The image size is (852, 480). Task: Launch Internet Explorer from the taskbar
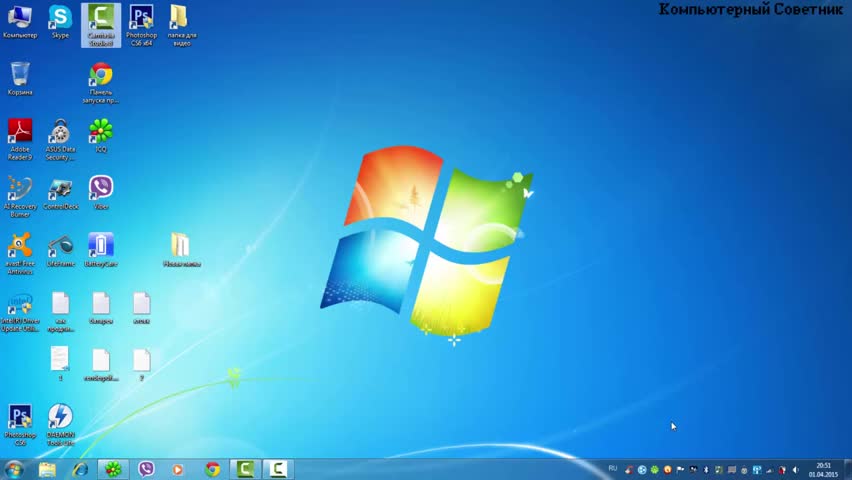[80, 469]
